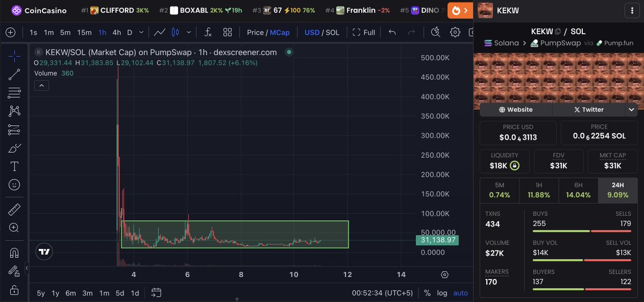Screen dimensions: 644x302
Task: Expand more links next to Twitter
Action: pos(631,109)
